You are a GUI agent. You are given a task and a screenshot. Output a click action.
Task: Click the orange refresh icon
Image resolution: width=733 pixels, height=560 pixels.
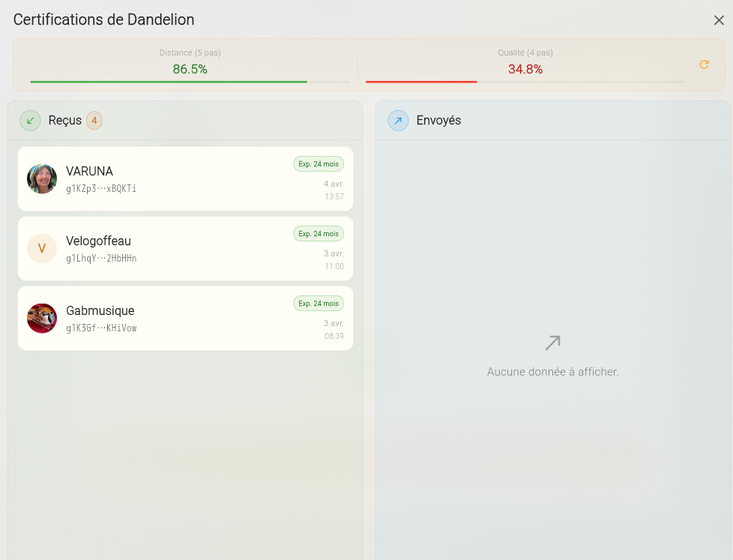point(704,64)
